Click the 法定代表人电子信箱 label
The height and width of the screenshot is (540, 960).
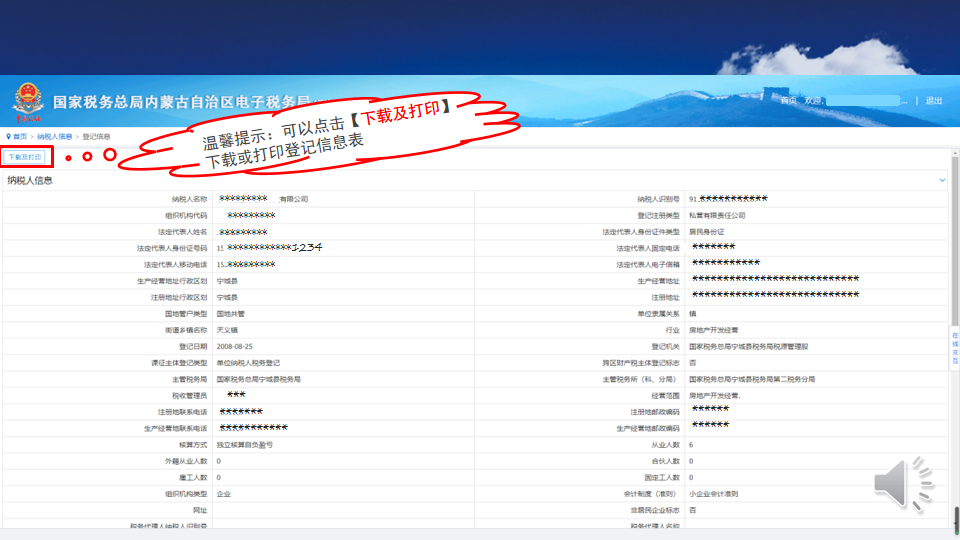648,265
